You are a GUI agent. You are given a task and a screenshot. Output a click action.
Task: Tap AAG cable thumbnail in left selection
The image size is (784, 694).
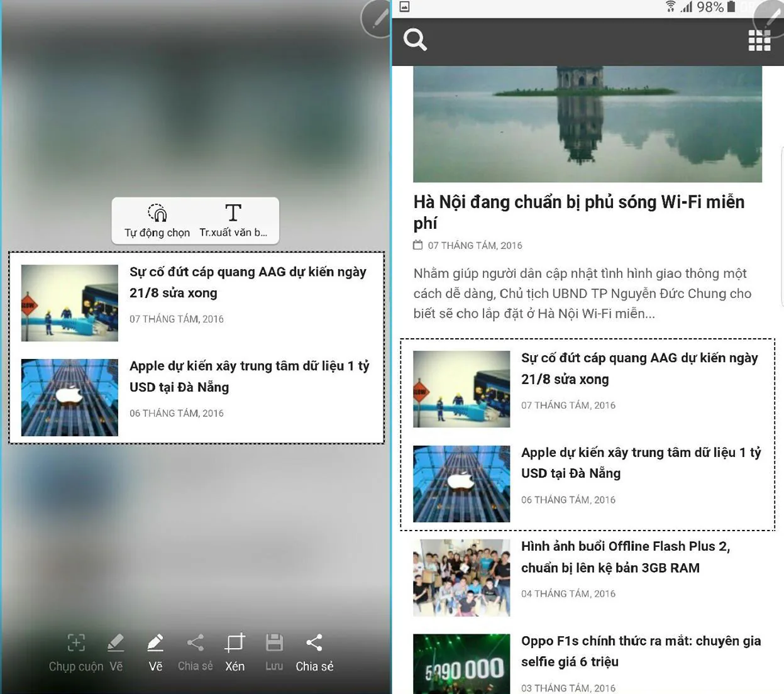click(70, 303)
